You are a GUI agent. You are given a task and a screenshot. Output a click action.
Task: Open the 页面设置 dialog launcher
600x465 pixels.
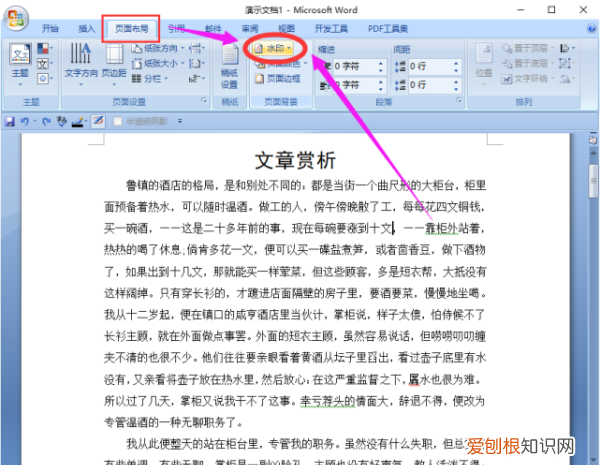[204, 100]
